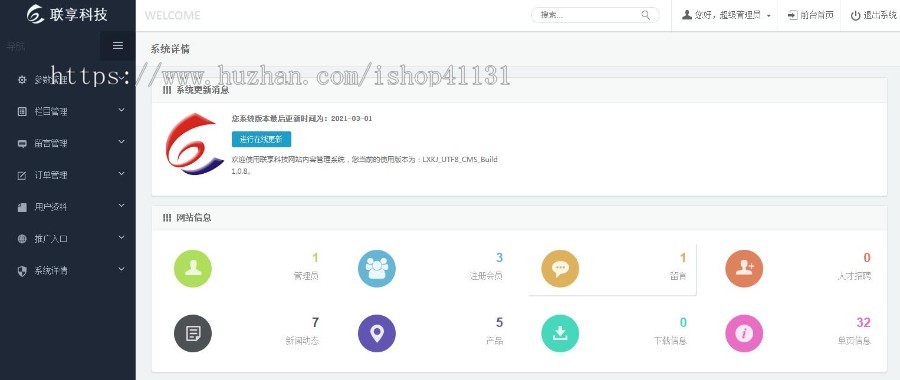Screen dimensions: 900x380
Task: Click the 单页信息 count number 32
Action: (x=863, y=323)
